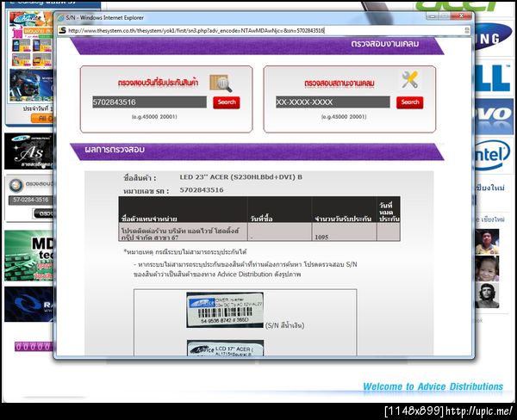This screenshot has height=420, width=517.
Task: Click the popup window's address bar URL
Action: [x=196, y=31]
